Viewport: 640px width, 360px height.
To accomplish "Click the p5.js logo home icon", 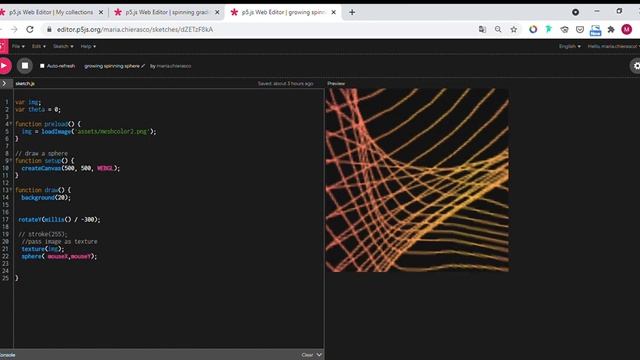I will coord(3,46).
